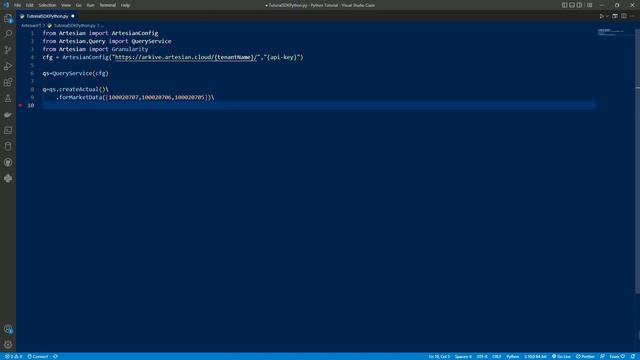The width and height of the screenshot is (640, 360).
Task: Open the Docker whale view
Action: 8,114
